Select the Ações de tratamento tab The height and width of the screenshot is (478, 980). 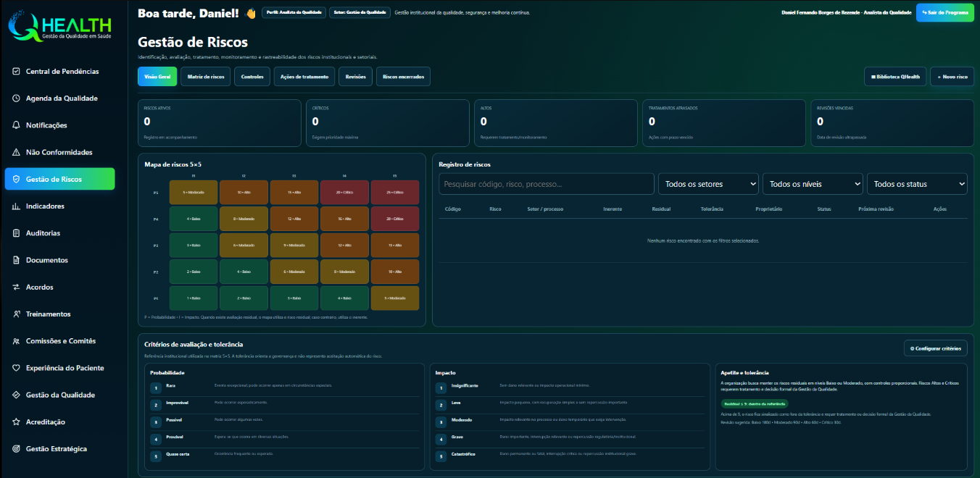[x=305, y=76]
